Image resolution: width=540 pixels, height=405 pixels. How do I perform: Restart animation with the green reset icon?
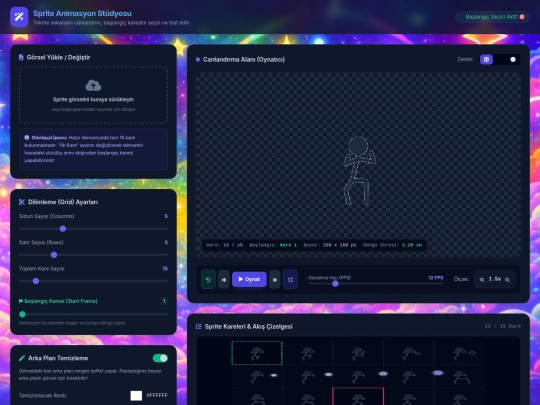208,279
